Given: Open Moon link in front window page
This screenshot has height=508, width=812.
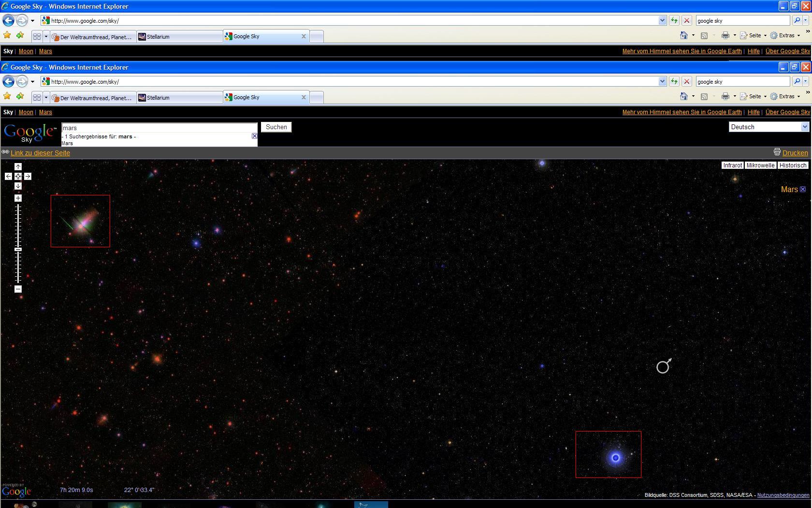Looking at the screenshot, I should click(26, 112).
